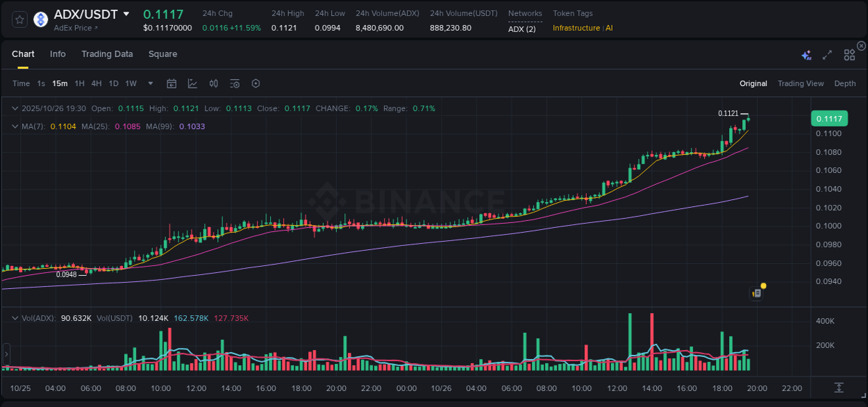Open extra timeframe intervals dropdown arrow
This screenshot has width=868, height=407.
tap(149, 83)
